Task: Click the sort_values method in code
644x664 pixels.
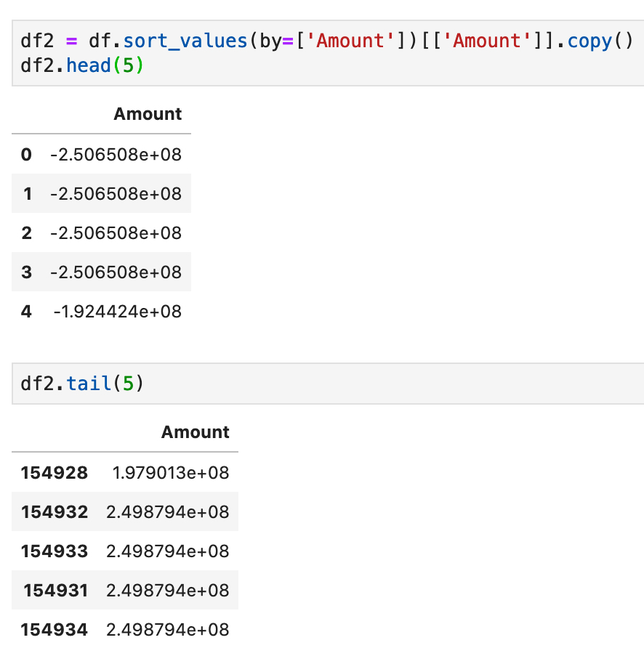Action: pyautogui.click(x=185, y=41)
